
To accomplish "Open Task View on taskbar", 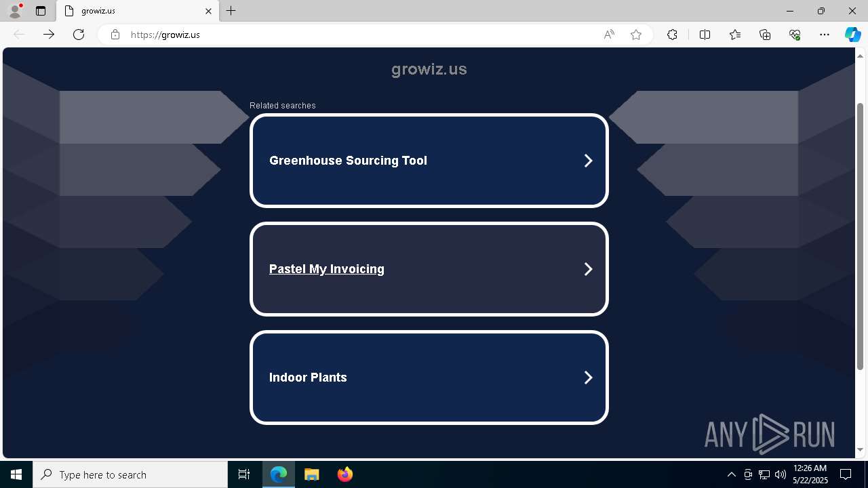I will 244,474.
